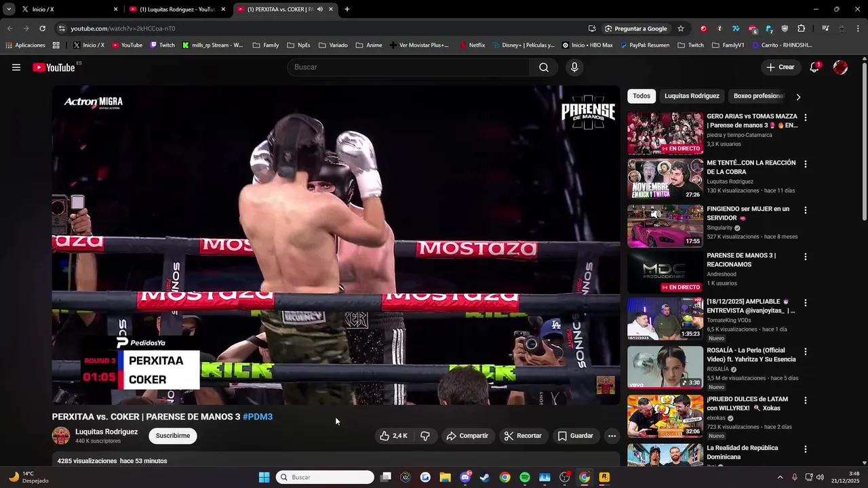Select the Boxeo profesional filter chip
Image resolution: width=868 pixels, height=488 pixels.
coord(757,96)
